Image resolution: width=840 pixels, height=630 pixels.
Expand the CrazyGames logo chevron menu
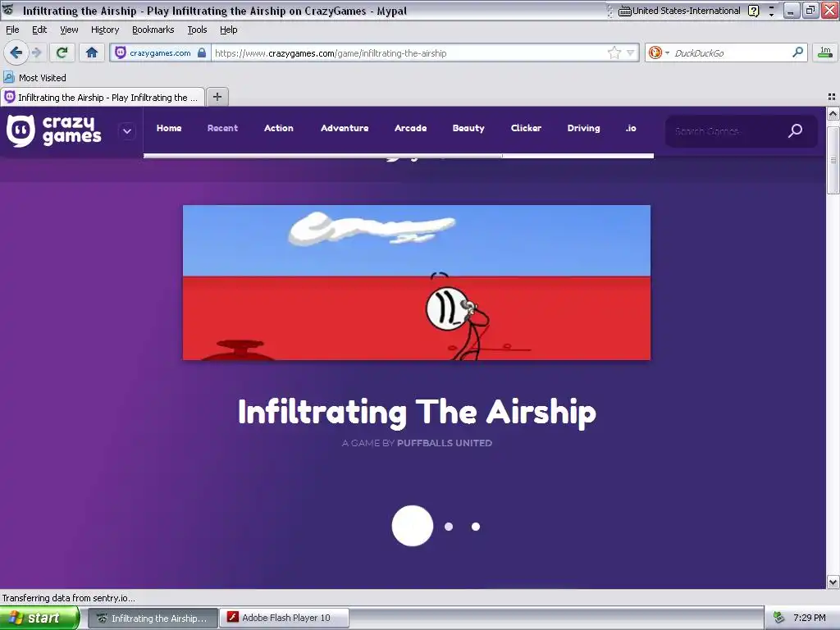[x=127, y=131]
